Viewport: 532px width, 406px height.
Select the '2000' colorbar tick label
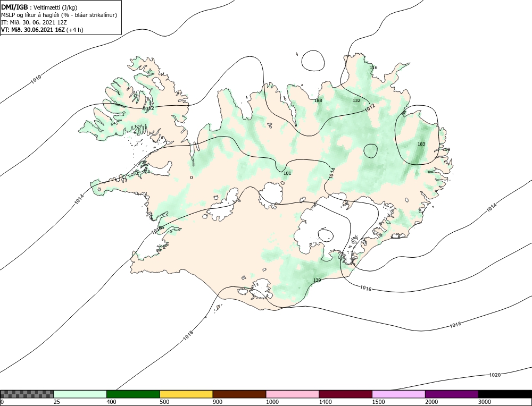click(x=431, y=402)
